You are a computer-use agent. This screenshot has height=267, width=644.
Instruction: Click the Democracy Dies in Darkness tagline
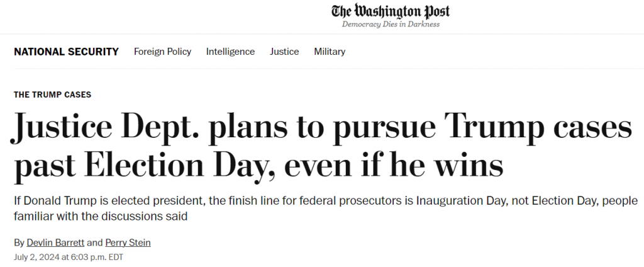pos(391,25)
